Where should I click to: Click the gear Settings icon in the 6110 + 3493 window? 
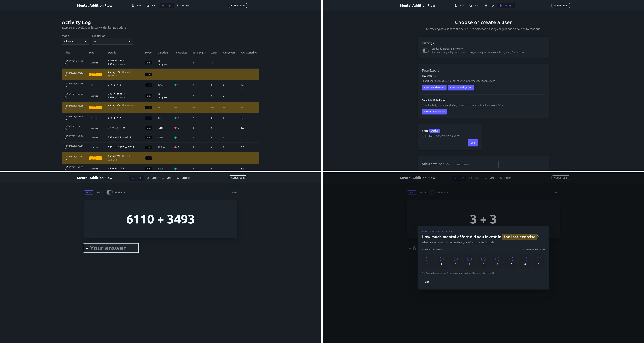pos(178,178)
